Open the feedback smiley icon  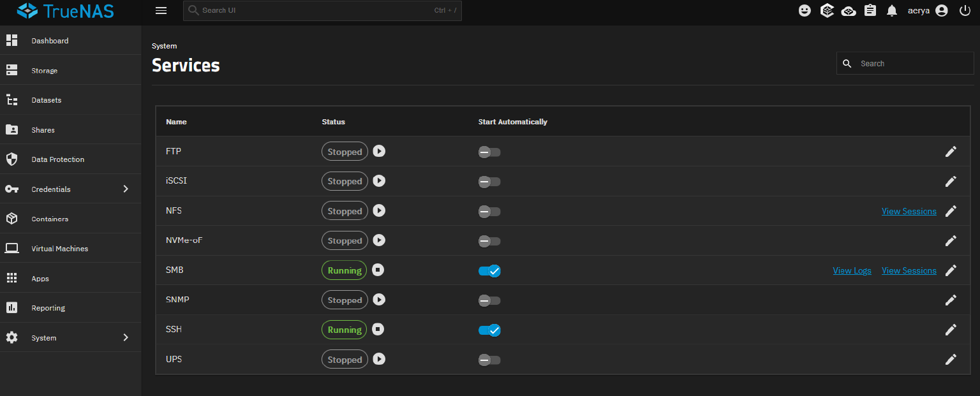(x=804, y=10)
